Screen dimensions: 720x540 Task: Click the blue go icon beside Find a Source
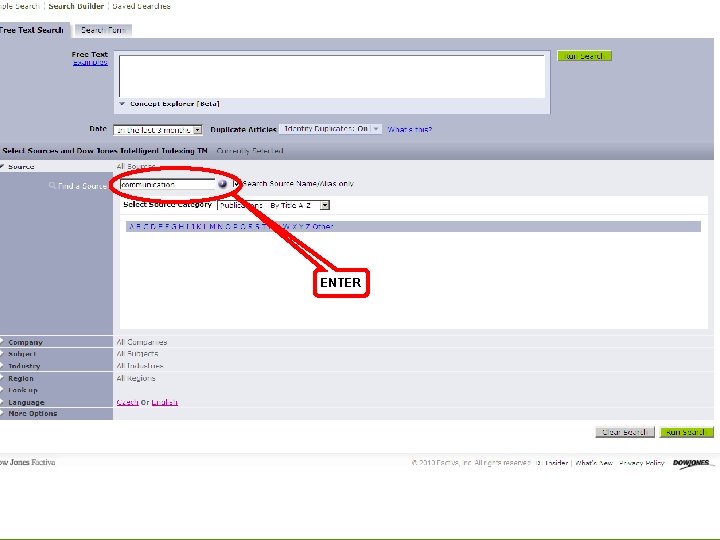click(223, 184)
